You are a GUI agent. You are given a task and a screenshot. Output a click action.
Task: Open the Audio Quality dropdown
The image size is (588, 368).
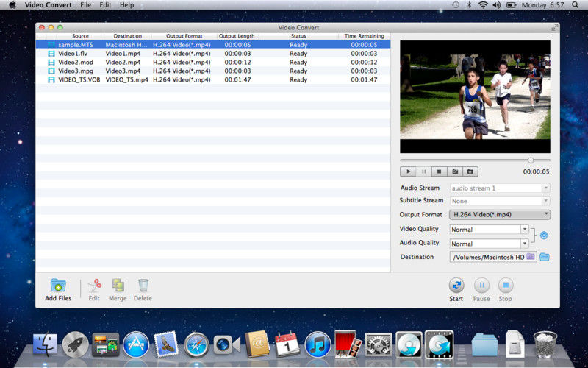525,244
